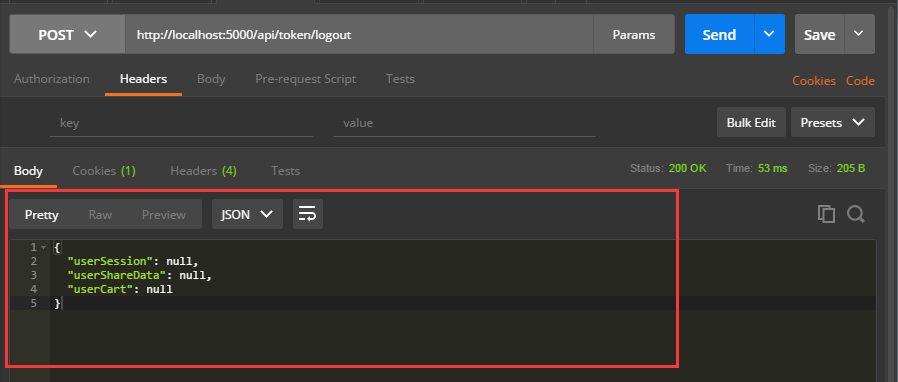Image resolution: width=898 pixels, height=382 pixels.
Task: Expand the Send button arrow options
Action: (769, 34)
